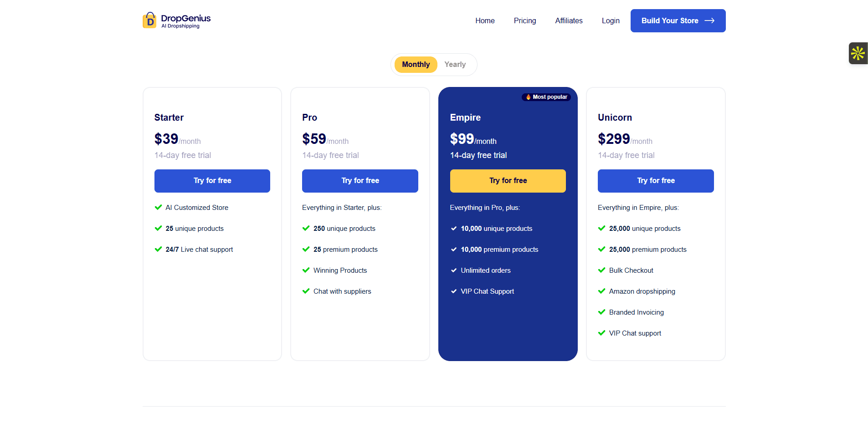Click the Build Your Store button
The height and width of the screenshot is (423, 868).
click(x=678, y=20)
